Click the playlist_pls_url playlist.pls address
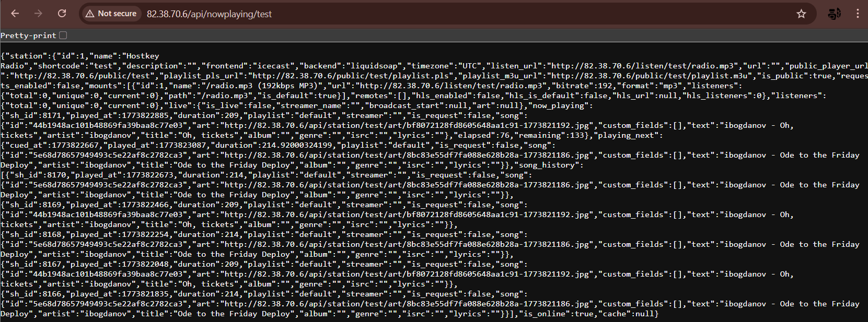868x322 pixels. pyautogui.click(x=353, y=76)
